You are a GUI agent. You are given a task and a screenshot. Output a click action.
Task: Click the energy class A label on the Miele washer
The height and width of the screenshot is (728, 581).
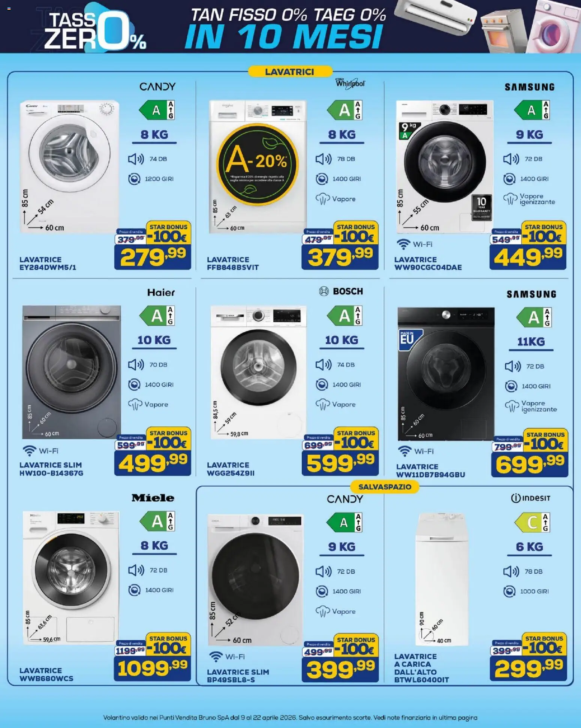coord(157,521)
